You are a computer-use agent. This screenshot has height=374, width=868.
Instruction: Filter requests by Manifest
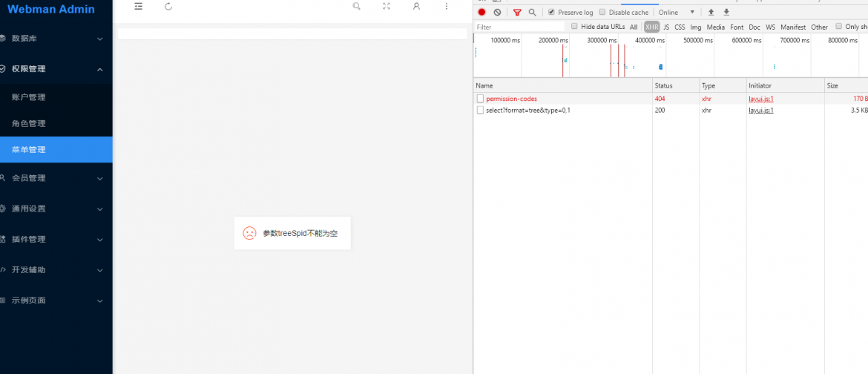pos(793,27)
